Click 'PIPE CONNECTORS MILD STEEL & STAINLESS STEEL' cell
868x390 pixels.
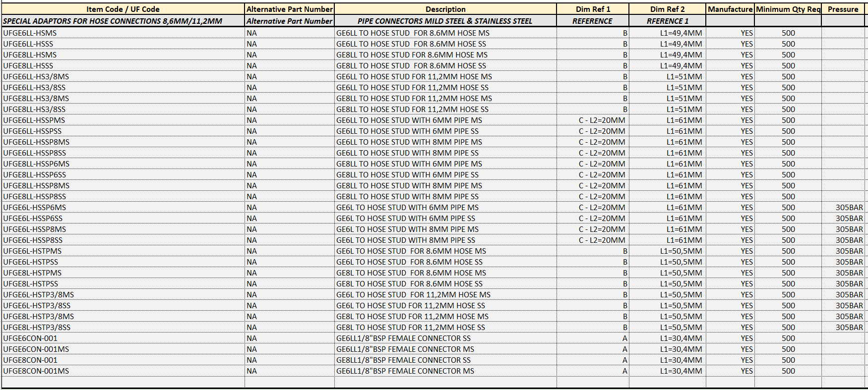445,21
